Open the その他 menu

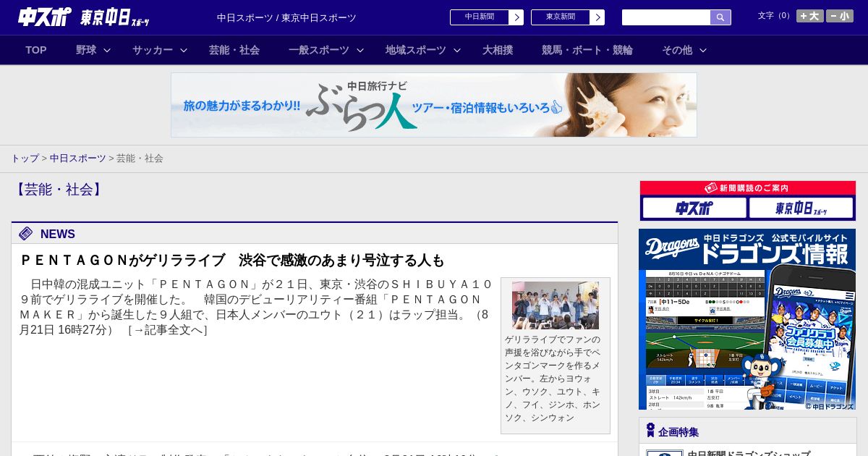(x=677, y=50)
